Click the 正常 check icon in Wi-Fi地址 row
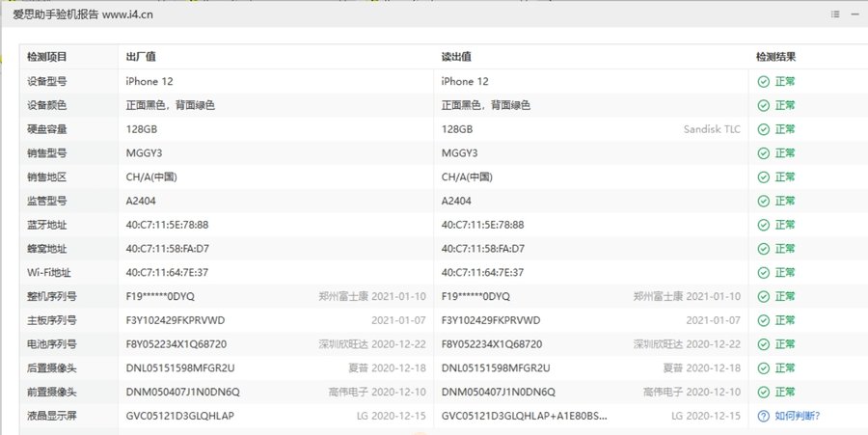 point(764,272)
